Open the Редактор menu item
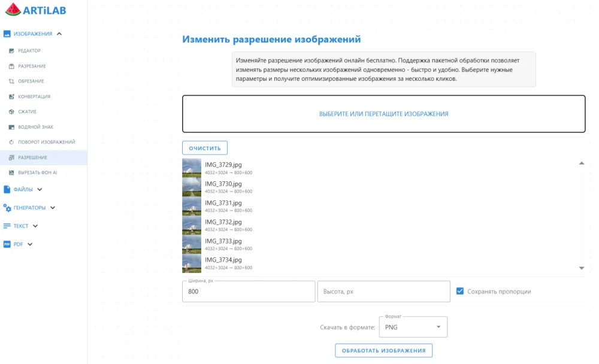599x364 pixels. point(44,51)
